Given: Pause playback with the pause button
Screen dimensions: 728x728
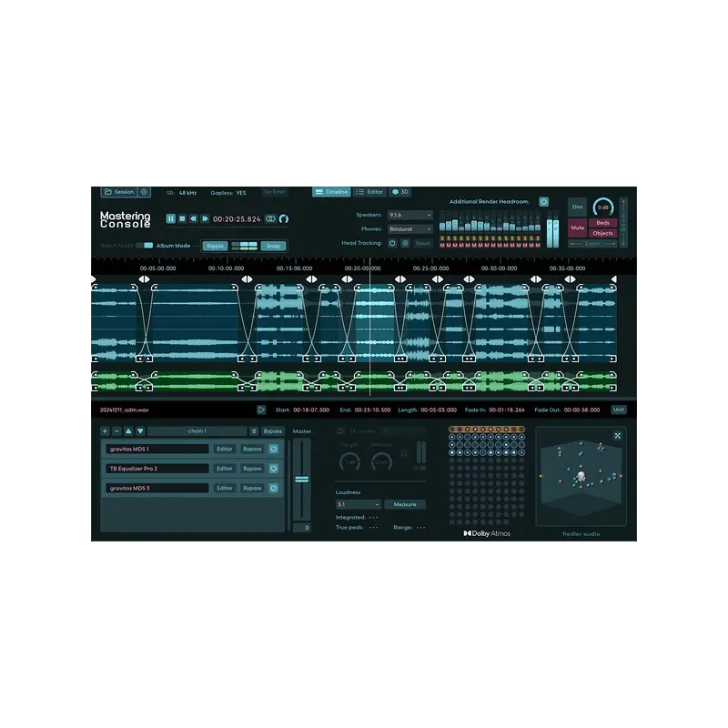Looking at the screenshot, I should (x=171, y=218).
